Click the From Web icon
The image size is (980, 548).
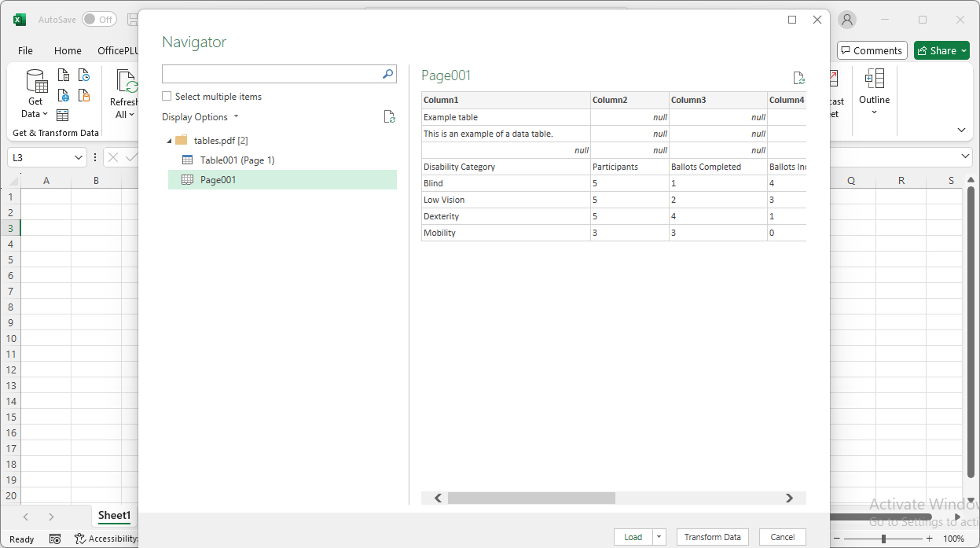tap(64, 96)
